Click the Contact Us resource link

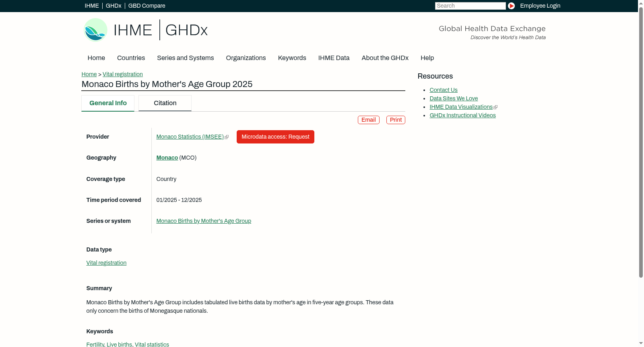[444, 90]
